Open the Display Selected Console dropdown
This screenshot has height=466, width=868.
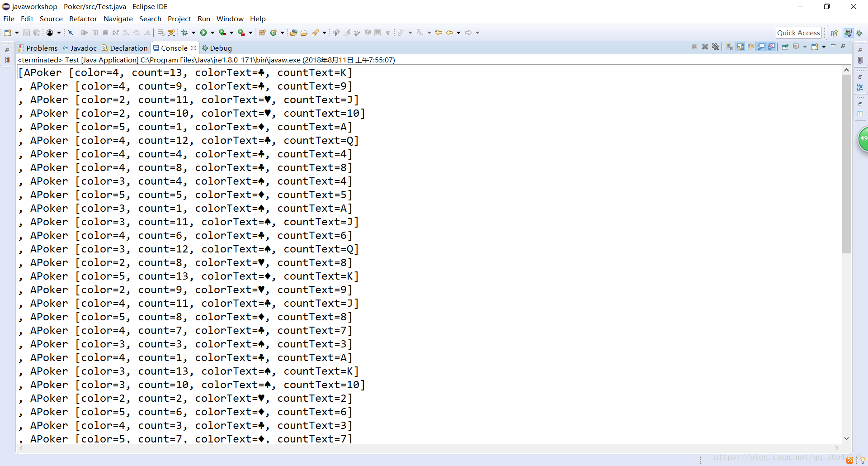pyautogui.click(x=805, y=47)
